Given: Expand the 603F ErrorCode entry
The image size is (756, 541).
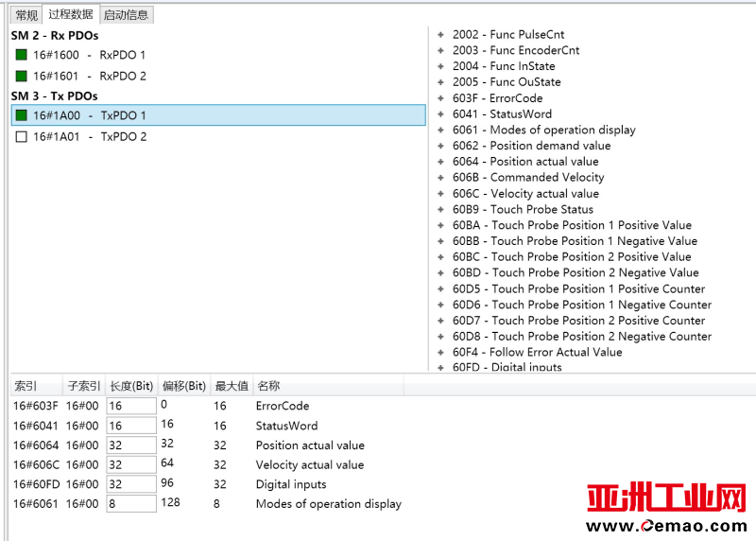Looking at the screenshot, I should coord(440,98).
